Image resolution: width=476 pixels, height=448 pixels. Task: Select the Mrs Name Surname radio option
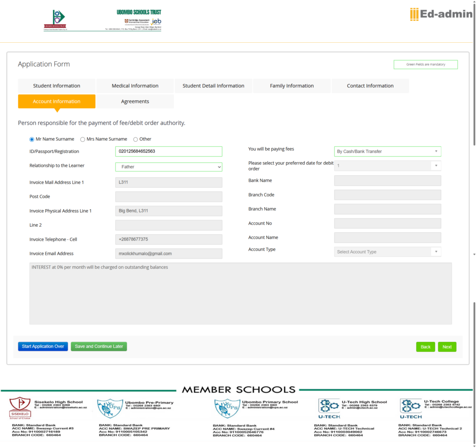pyautogui.click(x=83, y=139)
